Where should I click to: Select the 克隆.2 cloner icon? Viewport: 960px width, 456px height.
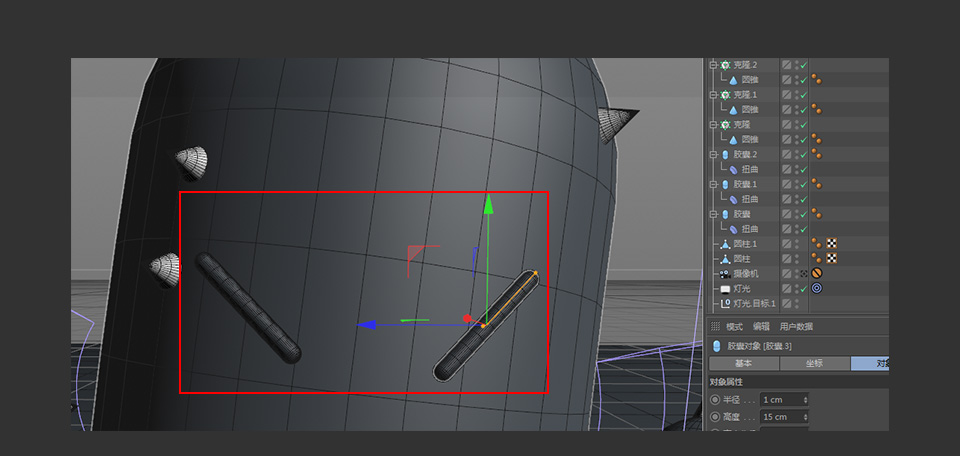726,64
